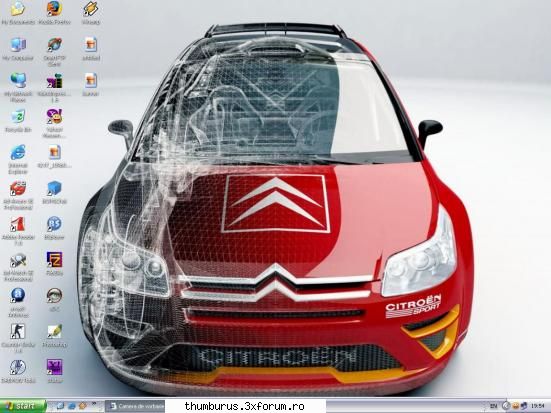Launch the Counter-Strike desktop shortcut
The width and height of the screenshot is (551, 413).
[18, 331]
